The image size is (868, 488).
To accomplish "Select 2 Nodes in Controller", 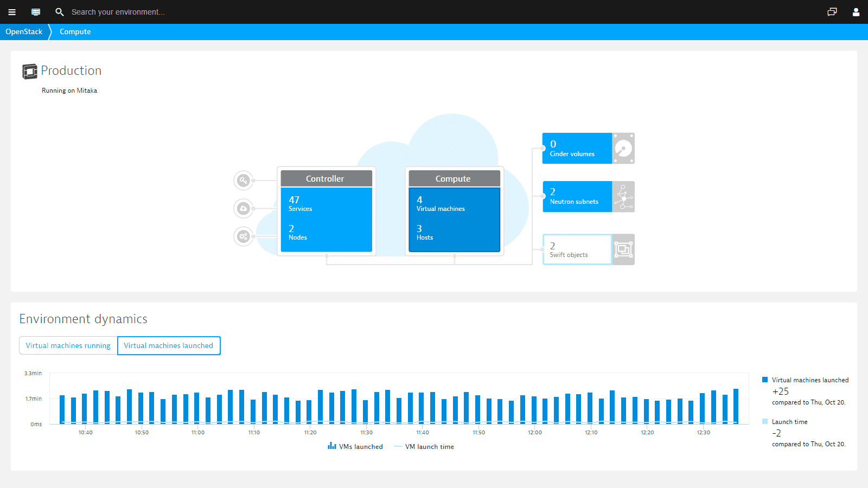I will point(297,233).
